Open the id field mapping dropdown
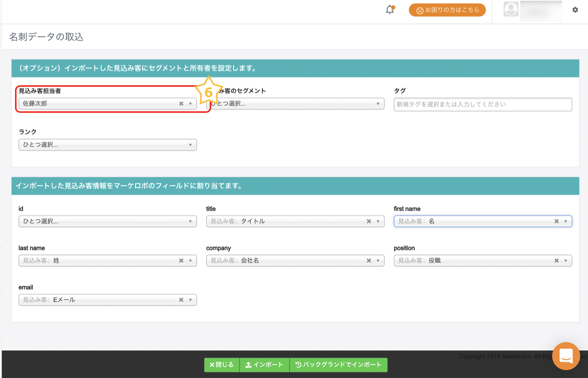The width and height of the screenshot is (588, 378). click(108, 221)
